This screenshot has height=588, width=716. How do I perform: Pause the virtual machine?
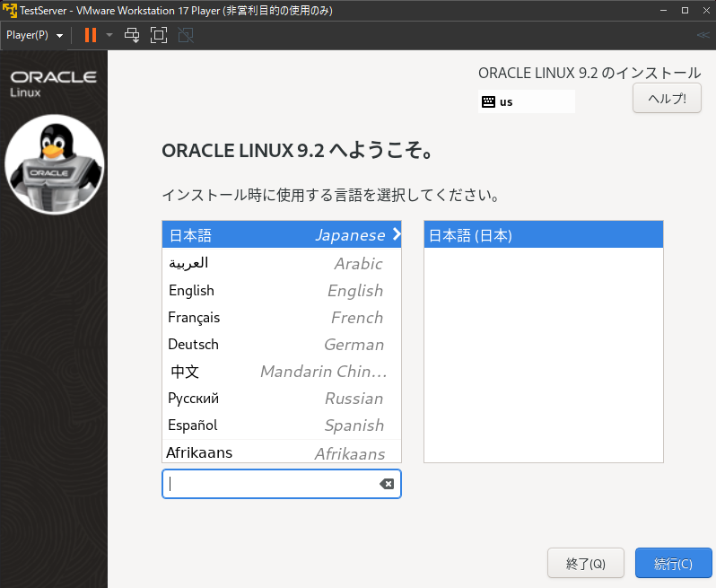click(91, 35)
